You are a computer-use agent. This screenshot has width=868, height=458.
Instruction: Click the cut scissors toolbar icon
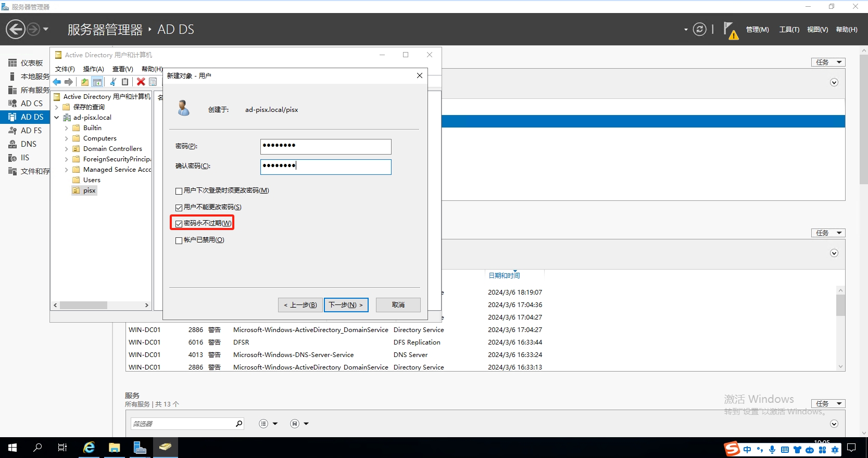(112, 82)
